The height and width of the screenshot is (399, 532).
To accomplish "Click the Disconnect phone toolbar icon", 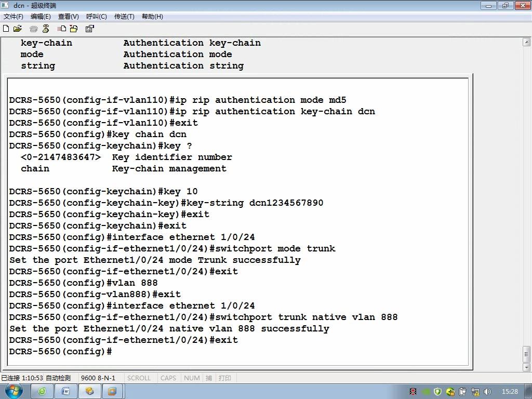I will coord(46,29).
